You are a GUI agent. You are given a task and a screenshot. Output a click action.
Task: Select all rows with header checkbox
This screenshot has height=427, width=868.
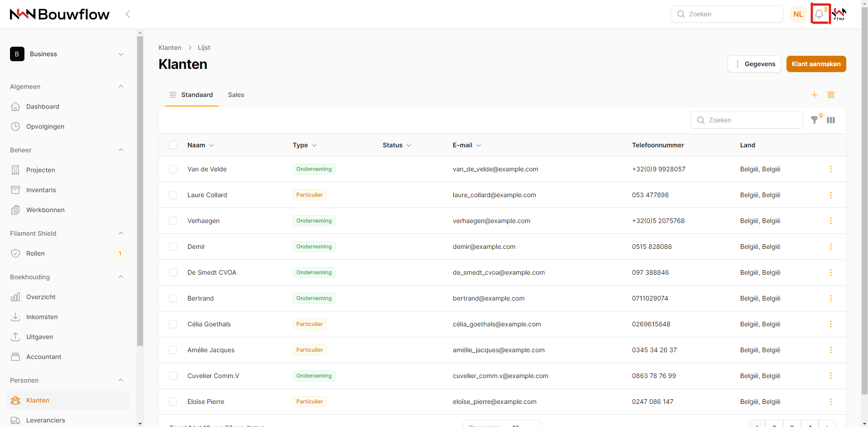click(x=173, y=145)
